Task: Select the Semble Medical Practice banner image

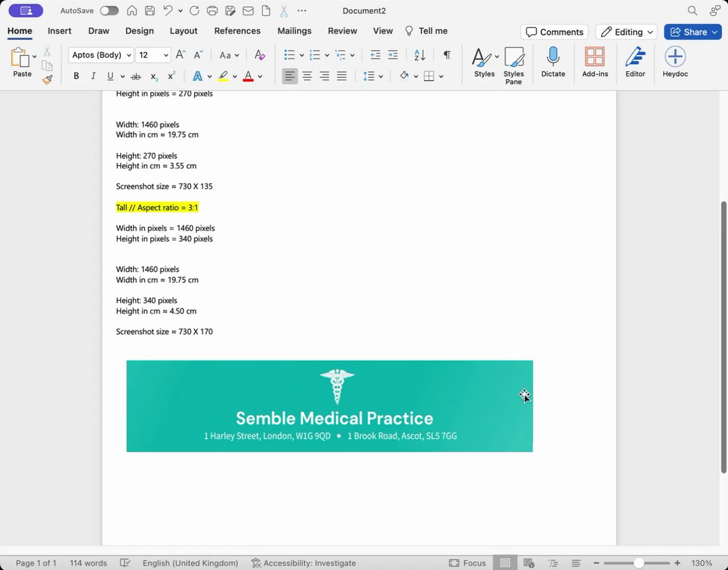Action: click(x=330, y=406)
